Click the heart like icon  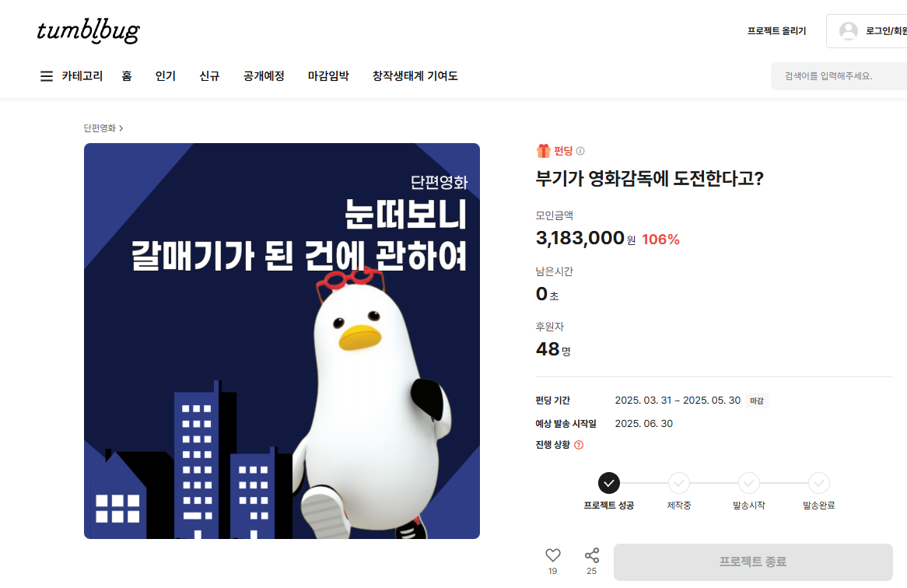pos(553,555)
